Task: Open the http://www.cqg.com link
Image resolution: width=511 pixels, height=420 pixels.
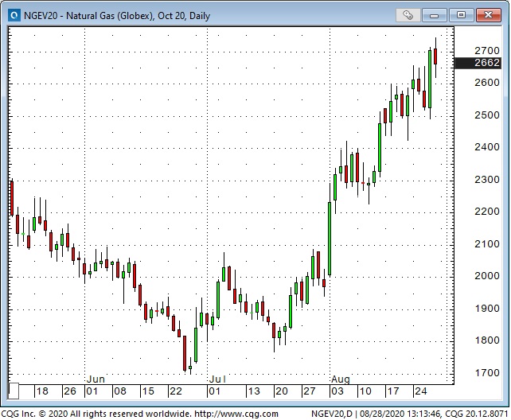Action: coord(236,414)
